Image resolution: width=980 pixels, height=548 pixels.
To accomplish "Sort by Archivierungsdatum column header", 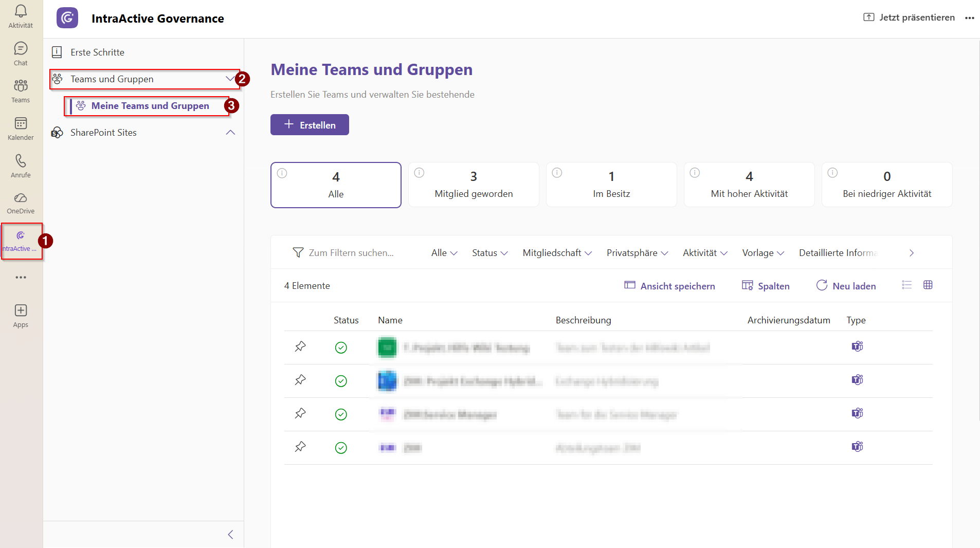I will tap(789, 320).
